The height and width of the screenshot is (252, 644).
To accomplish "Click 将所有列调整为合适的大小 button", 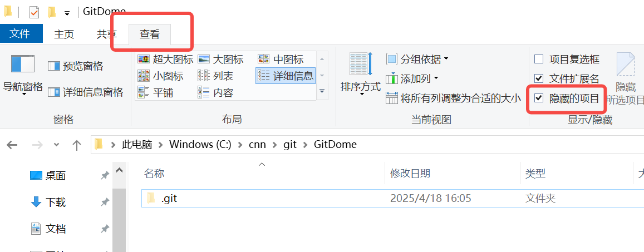I will 454,98.
